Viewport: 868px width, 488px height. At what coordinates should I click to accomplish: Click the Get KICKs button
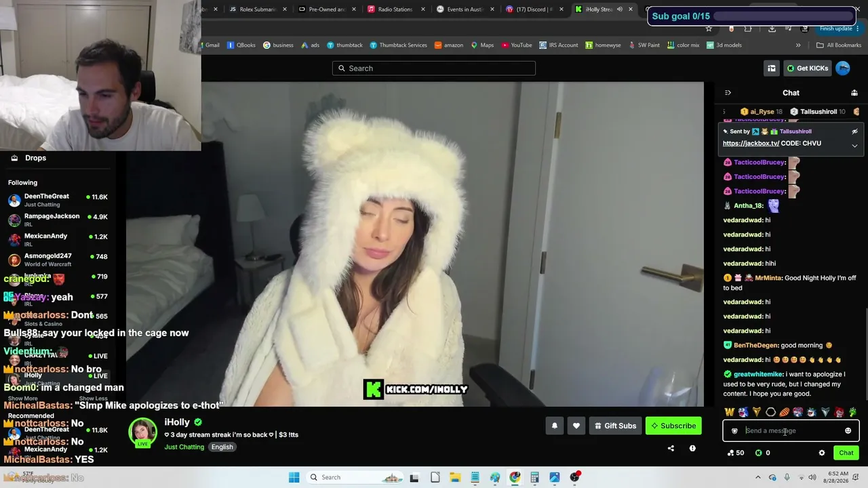pos(807,68)
